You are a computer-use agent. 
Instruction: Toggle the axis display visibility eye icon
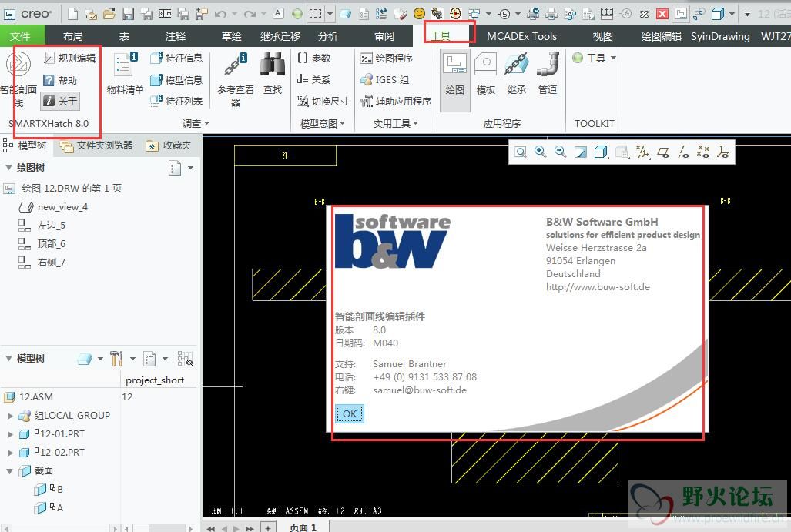683,152
